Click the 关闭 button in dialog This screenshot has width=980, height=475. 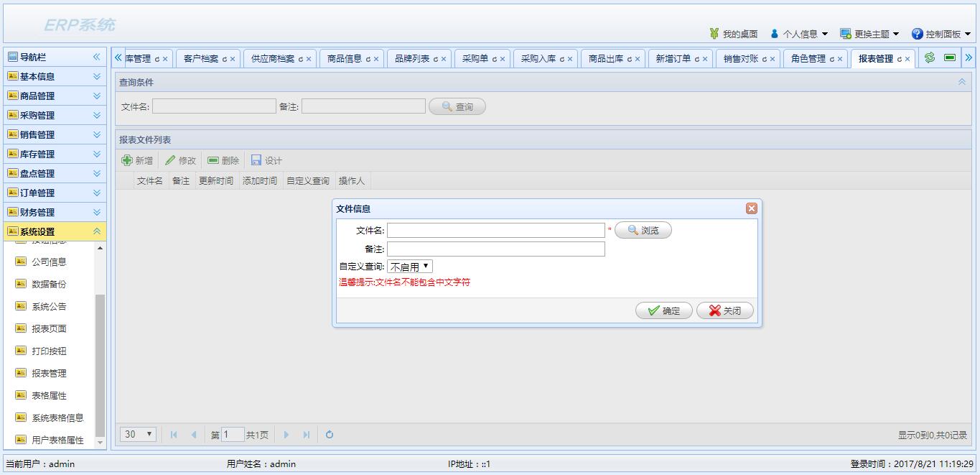(x=724, y=310)
